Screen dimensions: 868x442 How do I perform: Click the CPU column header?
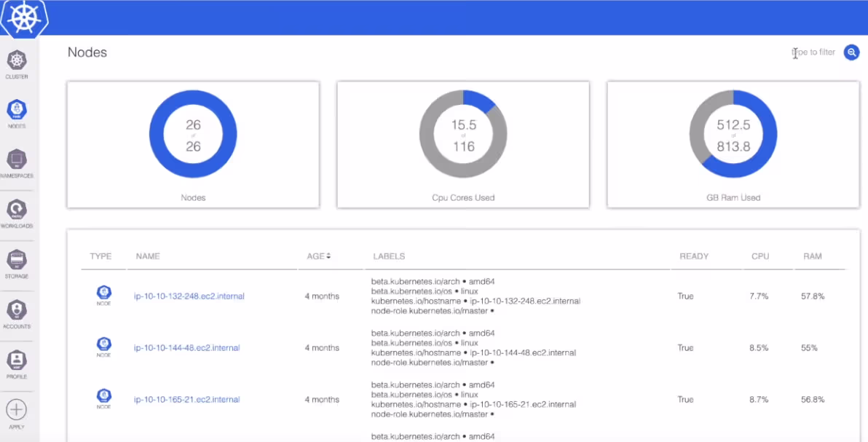[760, 256]
